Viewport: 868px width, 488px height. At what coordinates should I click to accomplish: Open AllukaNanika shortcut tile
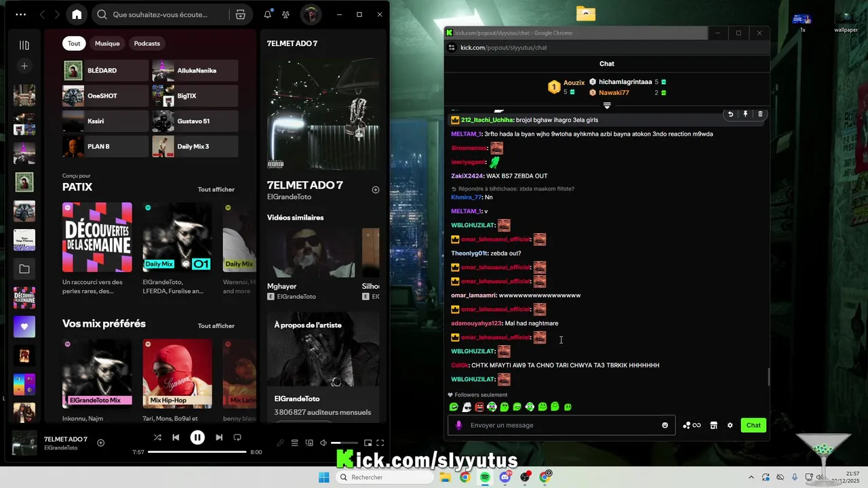[x=195, y=70]
